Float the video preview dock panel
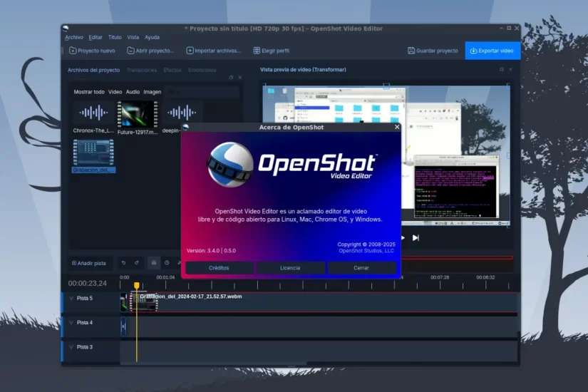 (x=501, y=69)
